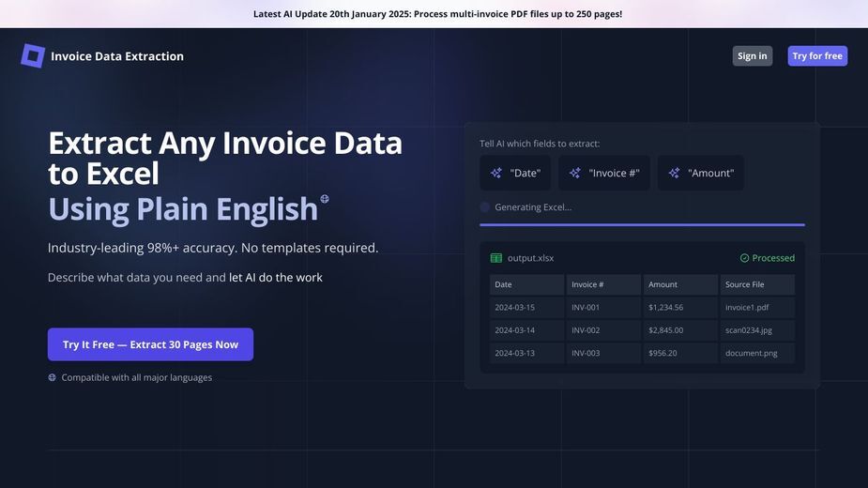Click the circle indicator before Generating Excel
This screenshot has width=868, height=488.
[x=485, y=207]
